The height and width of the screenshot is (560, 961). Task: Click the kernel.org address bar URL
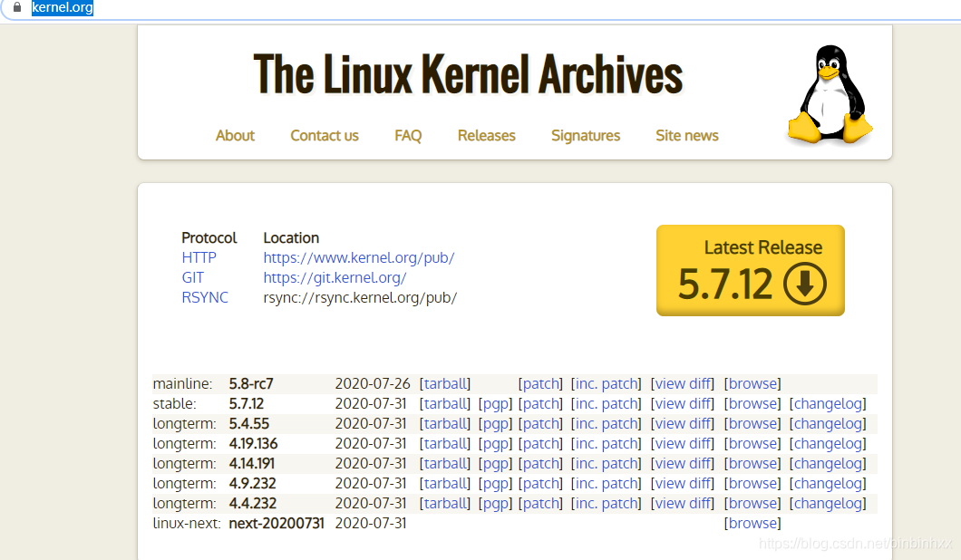(63, 7)
